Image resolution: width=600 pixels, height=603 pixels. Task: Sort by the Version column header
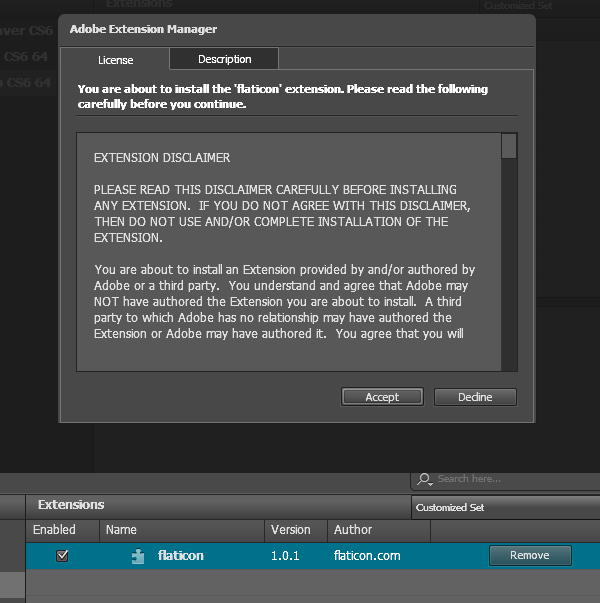click(x=296, y=530)
